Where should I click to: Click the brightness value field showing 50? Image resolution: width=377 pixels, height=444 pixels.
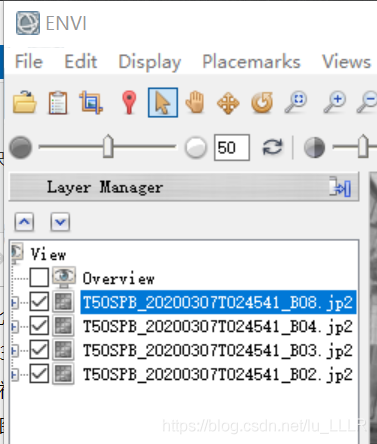(232, 147)
